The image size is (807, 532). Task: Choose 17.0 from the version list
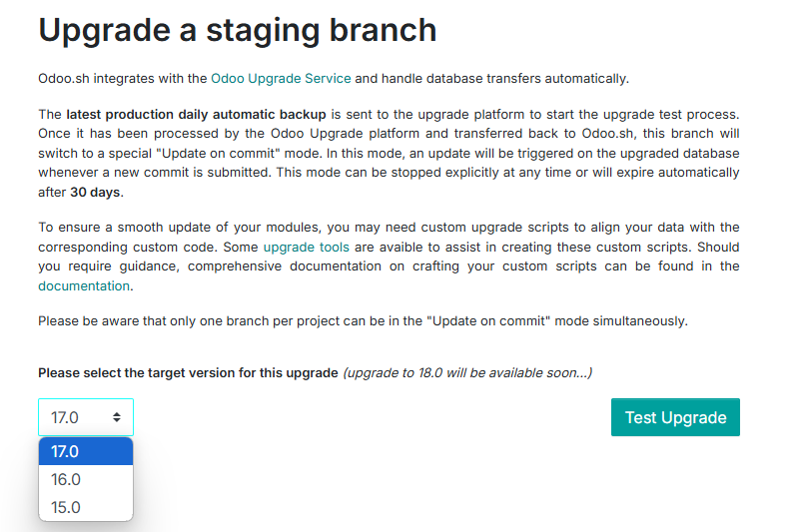click(85, 451)
